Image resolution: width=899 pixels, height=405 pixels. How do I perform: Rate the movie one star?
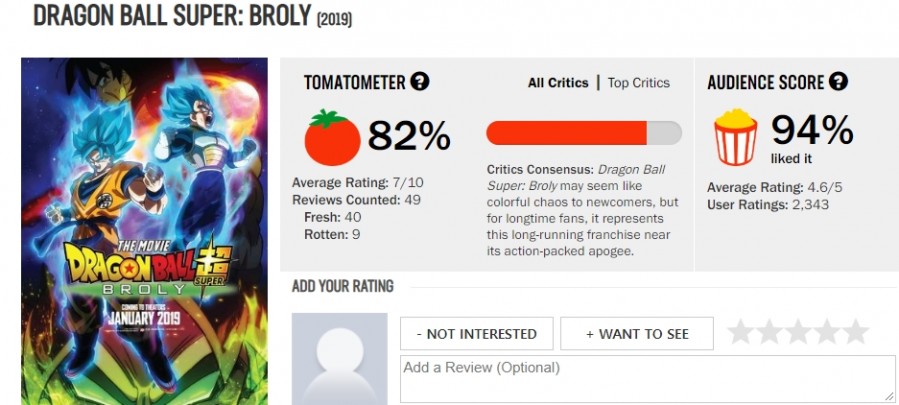pyautogui.click(x=740, y=333)
